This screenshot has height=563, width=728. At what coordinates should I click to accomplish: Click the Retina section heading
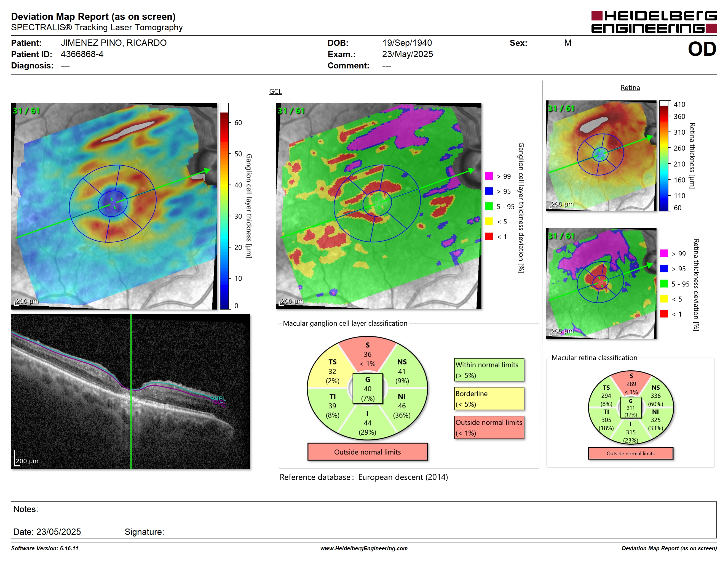(630, 88)
